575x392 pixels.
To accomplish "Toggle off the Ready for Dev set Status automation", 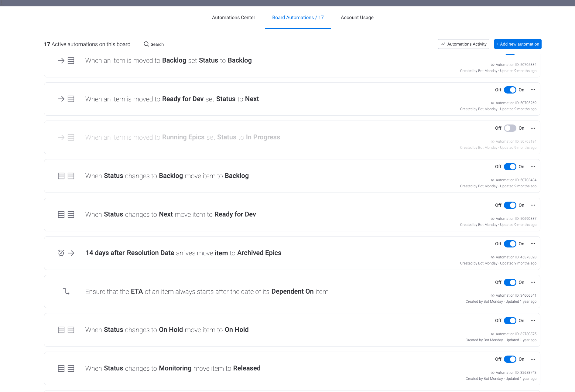I will [510, 90].
